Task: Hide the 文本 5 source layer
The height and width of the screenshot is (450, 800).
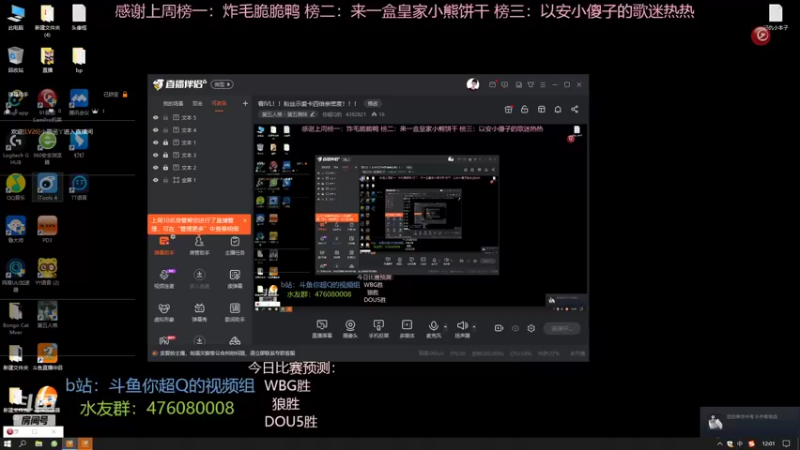Action: point(156,117)
